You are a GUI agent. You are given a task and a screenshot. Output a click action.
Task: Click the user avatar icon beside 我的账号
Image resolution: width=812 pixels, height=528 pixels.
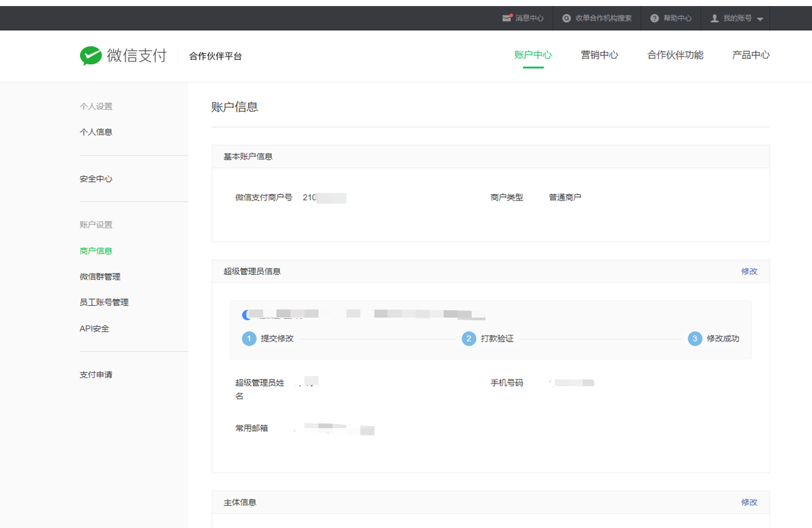tap(715, 19)
